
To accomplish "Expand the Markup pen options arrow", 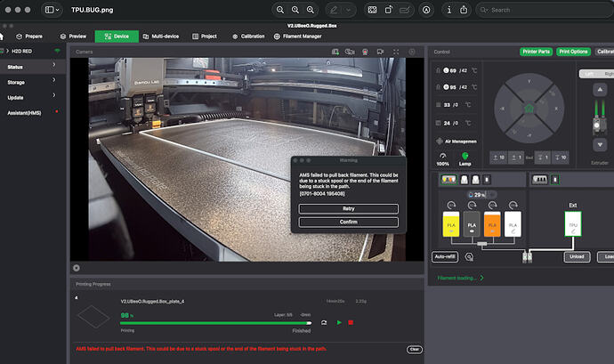I will pos(348,10).
